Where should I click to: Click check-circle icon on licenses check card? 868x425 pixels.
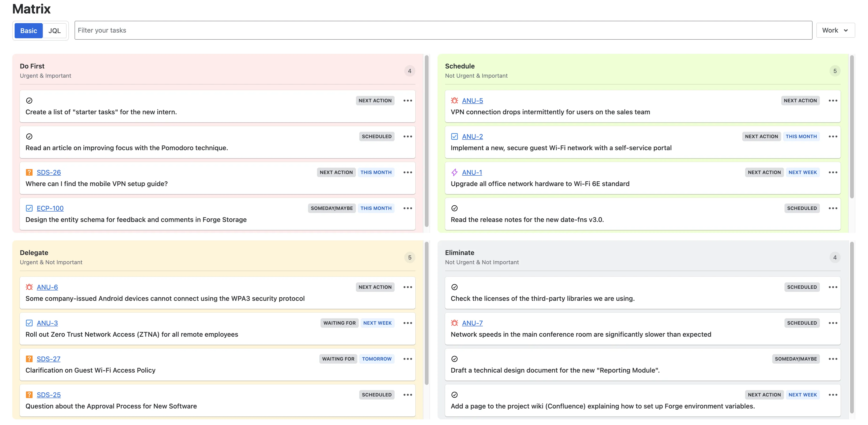click(454, 287)
